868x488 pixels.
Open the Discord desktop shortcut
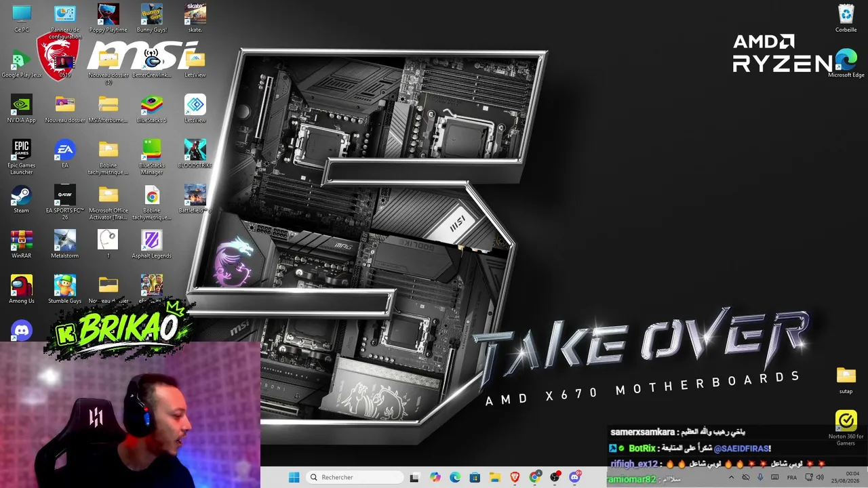pyautogui.click(x=22, y=330)
